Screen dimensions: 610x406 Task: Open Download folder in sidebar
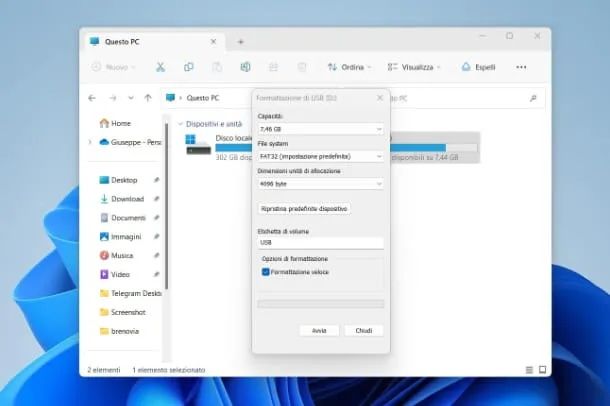coord(122,199)
